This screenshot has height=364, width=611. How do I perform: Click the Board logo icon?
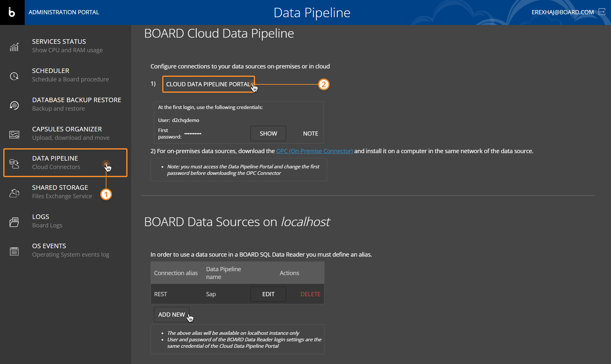click(12, 12)
